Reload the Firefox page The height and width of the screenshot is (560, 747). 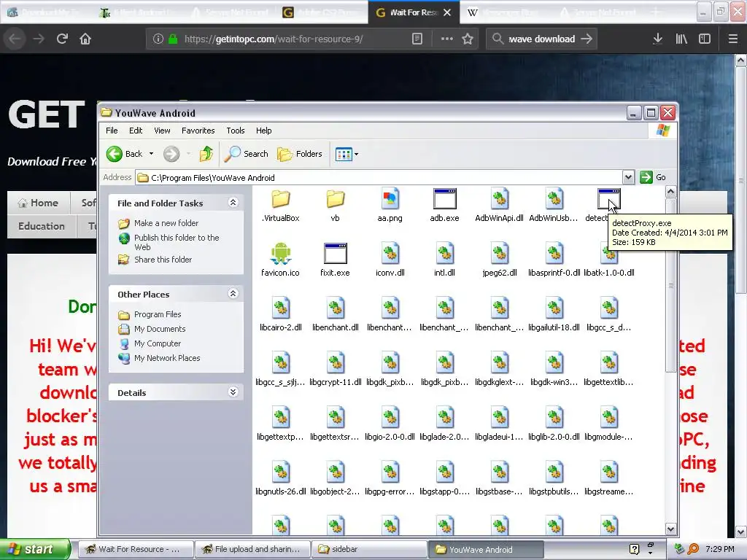click(62, 39)
